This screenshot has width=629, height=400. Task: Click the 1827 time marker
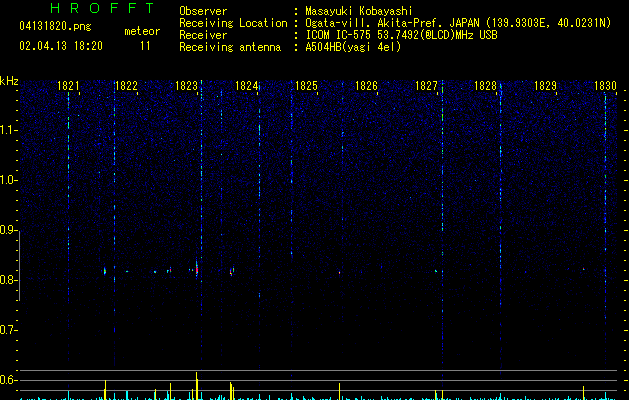click(x=426, y=86)
